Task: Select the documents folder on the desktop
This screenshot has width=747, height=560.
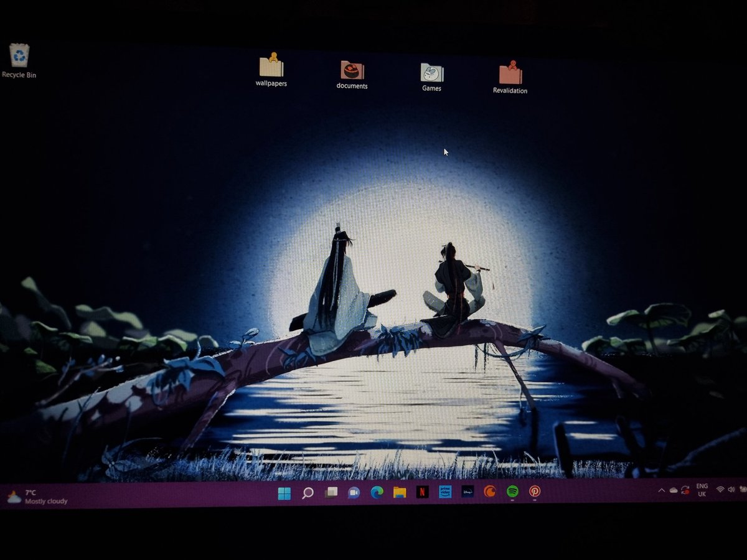Action: tap(352, 75)
